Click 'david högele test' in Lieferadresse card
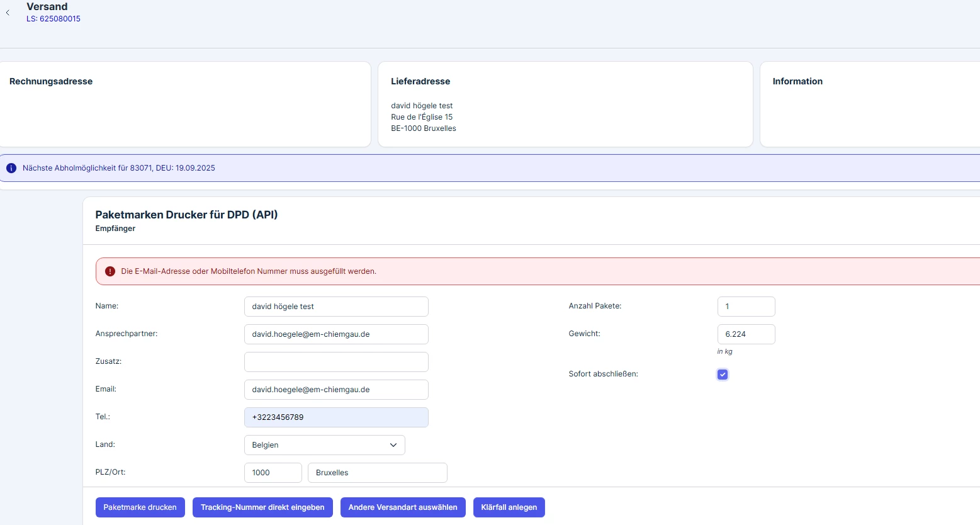The height and width of the screenshot is (525, 980). (422, 106)
